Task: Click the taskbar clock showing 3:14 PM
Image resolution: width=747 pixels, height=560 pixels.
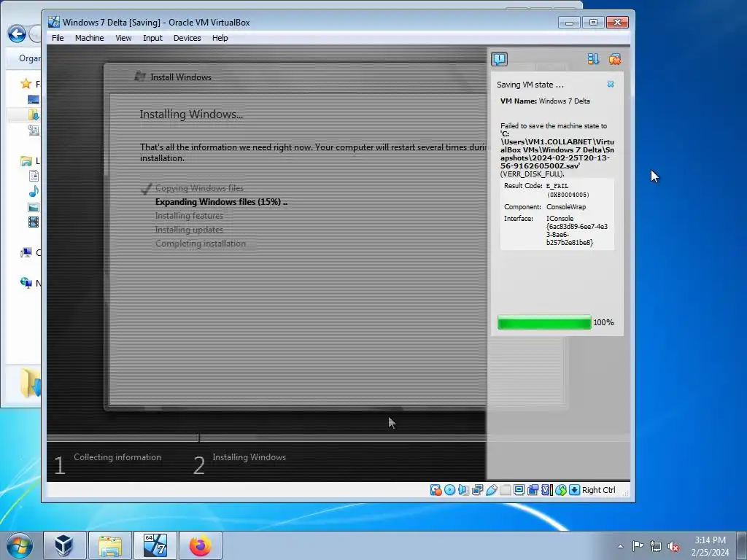Action: point(710,546)
